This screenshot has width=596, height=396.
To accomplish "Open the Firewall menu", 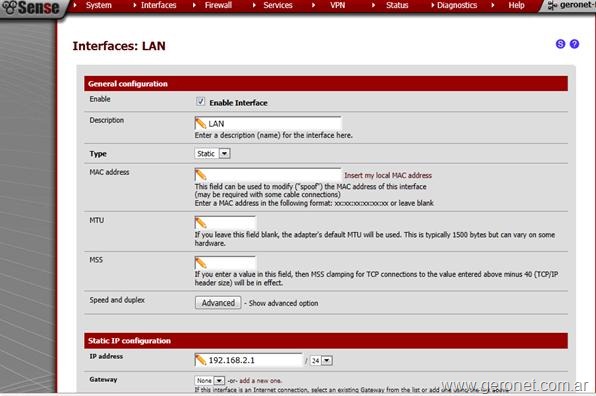I will pos(218,5).
